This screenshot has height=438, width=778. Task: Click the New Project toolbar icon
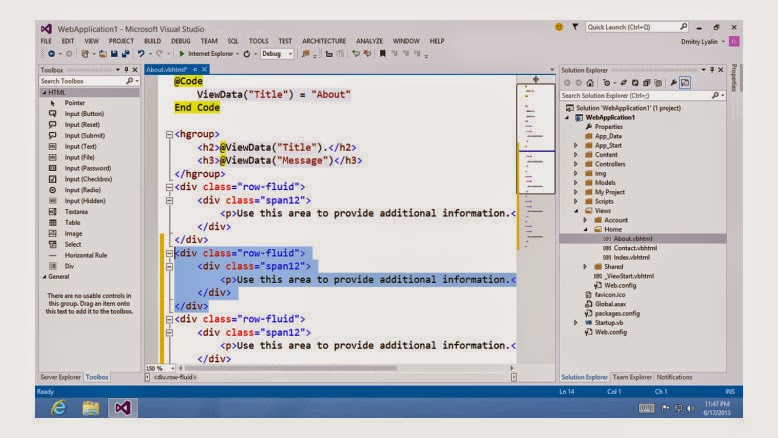click(x=85, y=54)
